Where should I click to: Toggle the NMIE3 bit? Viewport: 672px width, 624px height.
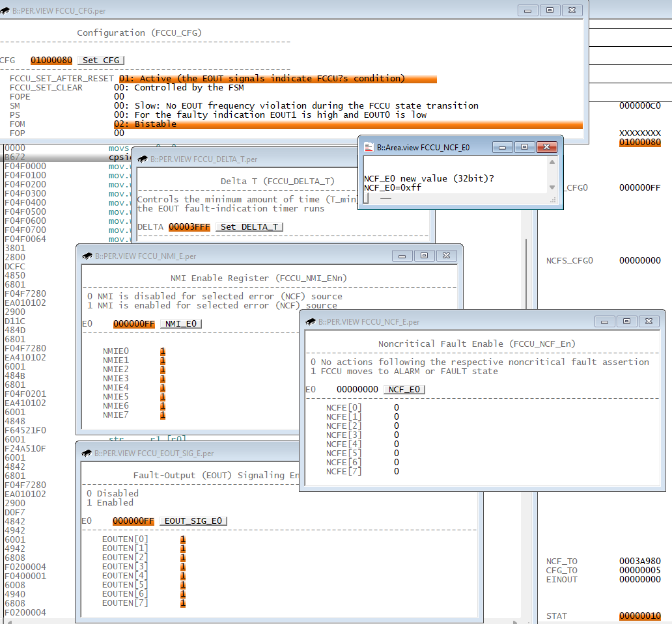coord(163,379)
